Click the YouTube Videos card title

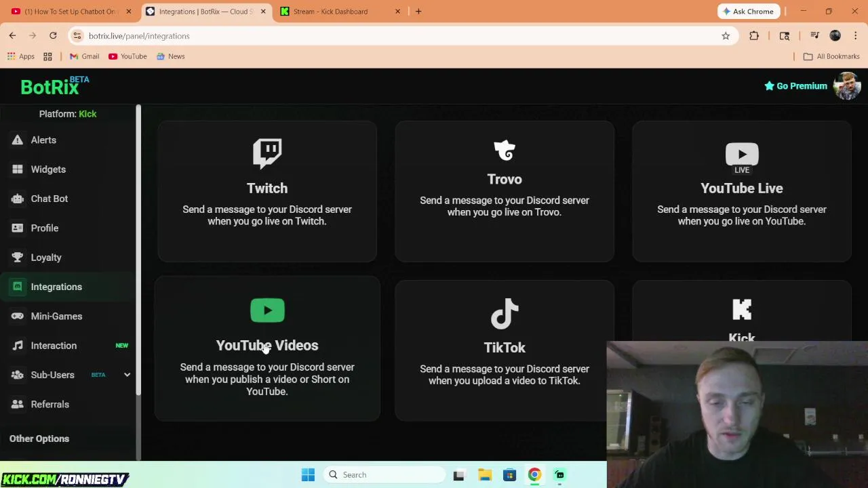coord(267,346)
